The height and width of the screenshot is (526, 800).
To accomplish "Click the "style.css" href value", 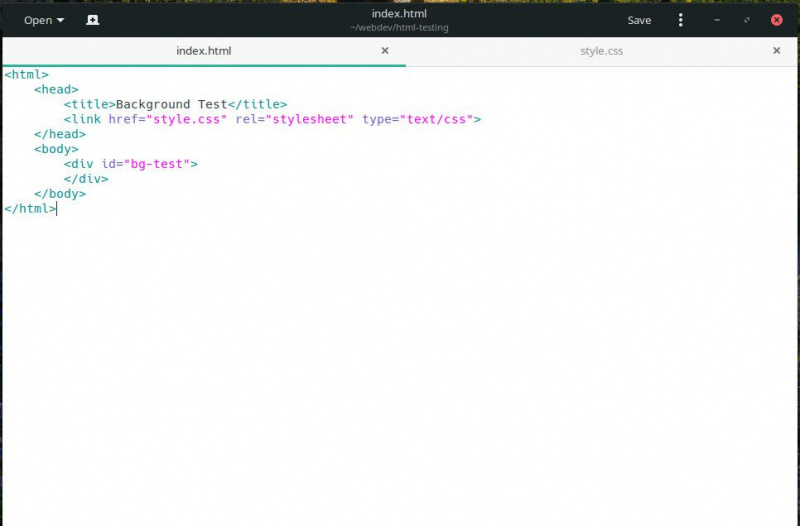I will coord(186,119).
